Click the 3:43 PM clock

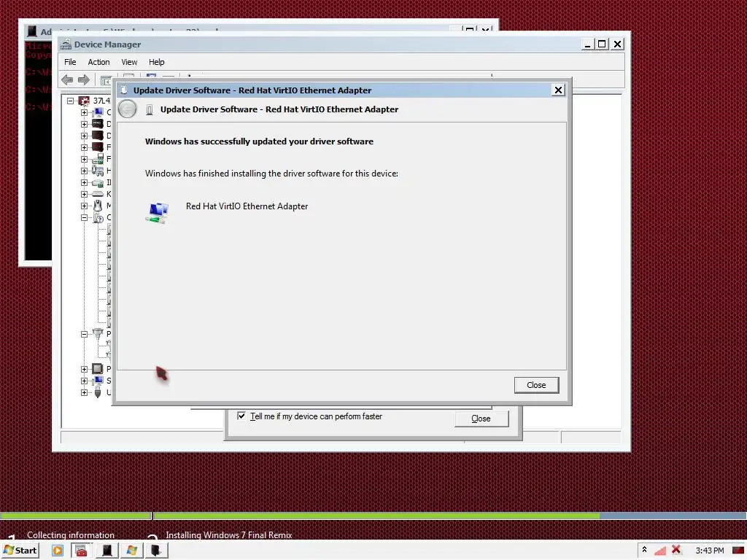click(710, 551)
